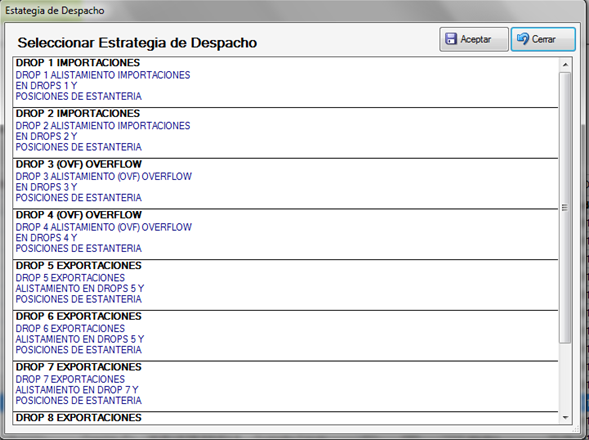Click the text DROP 3 ALISTAMIENTO (OVF) OVERFLOW
Image resolution: width=589 pixels, height=440 pixels.
[x=104, y=177]
